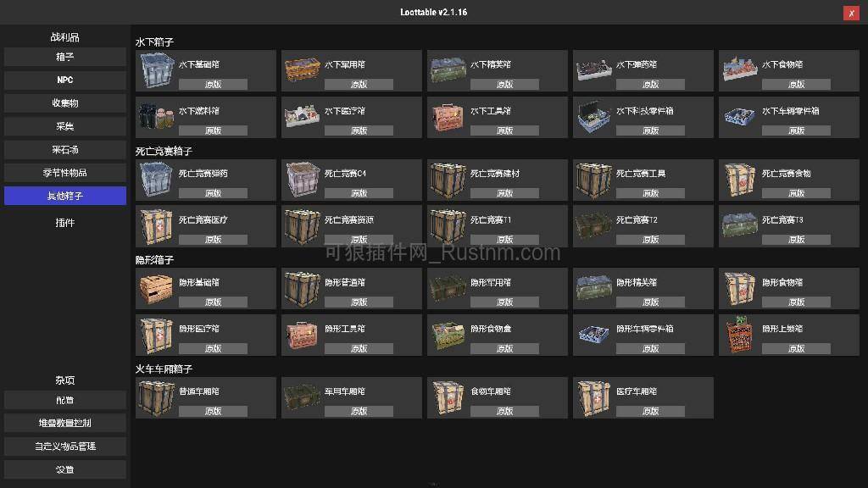This screenshot has width=868, height=488.
Task: Switch to the 插件 sidebar section
Action: click(64, 222)
